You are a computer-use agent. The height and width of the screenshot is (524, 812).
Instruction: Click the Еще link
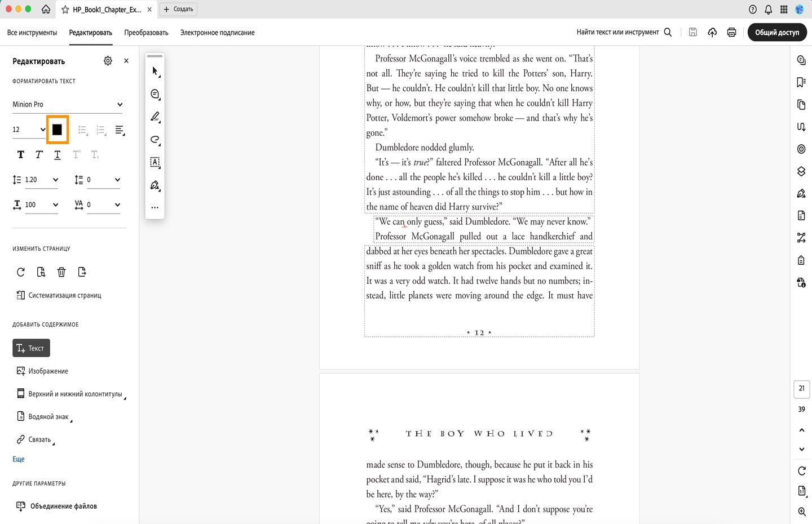tap(19, 459)
